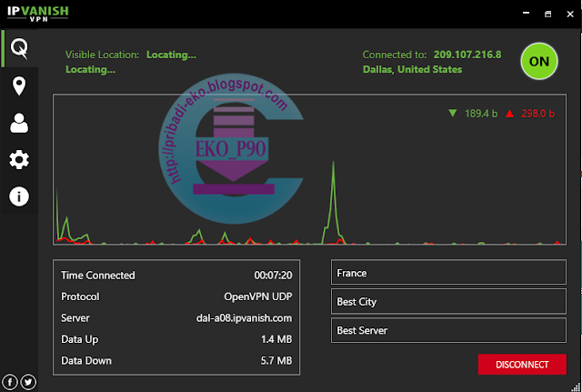
Task: Open the Best City selector
Action: pos(448,301)
